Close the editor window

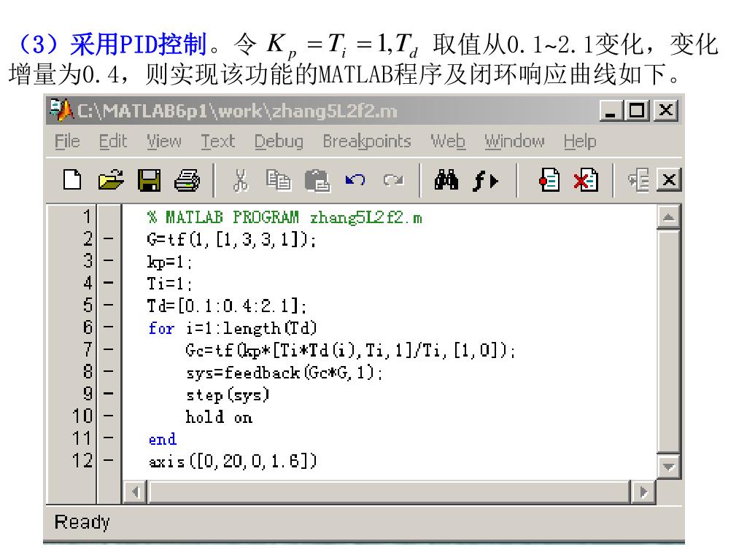click(665, 111)
